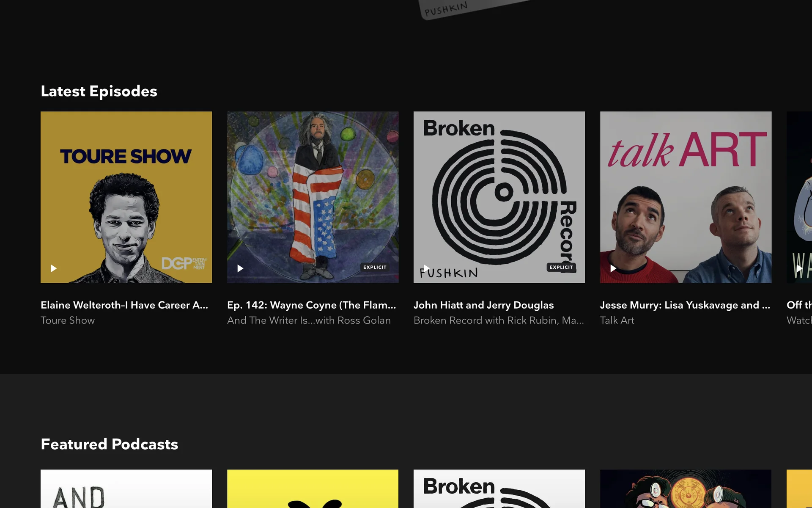Open the Jesse Murry: Lisa Yuskavage title
The image size is (812, 508).
pyautogui.click(x=685, y=305)
